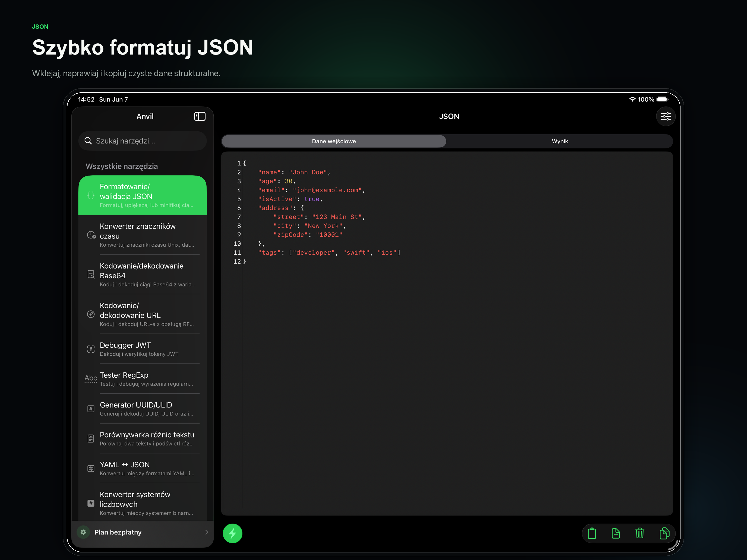Screen dimensions: 747x560
Task: Click the free plan gear icon
Action: pos(83,532)
